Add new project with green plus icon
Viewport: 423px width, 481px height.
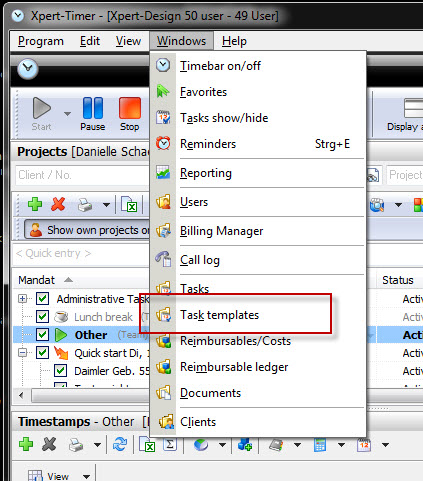(x=35, y=204)
